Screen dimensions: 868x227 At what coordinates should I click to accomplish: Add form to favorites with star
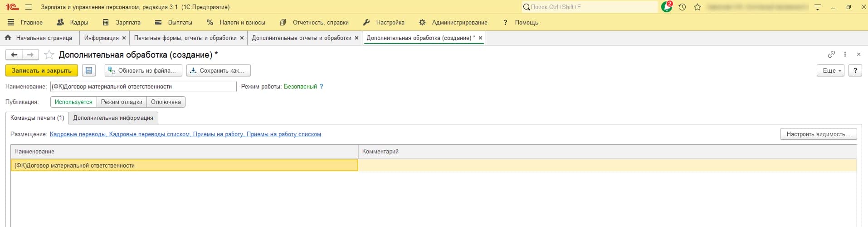[49, 55]
